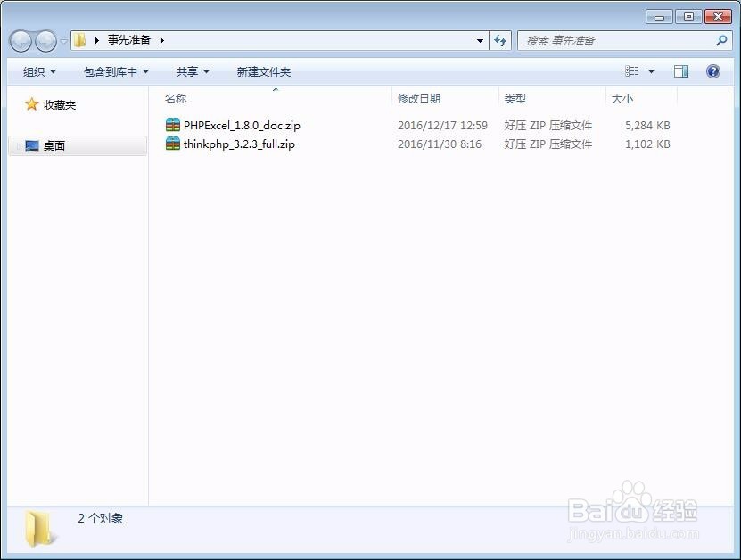Click the HaoZip archive icon of PHPExcel_1.8.0_doc.zip

[x=173, y=125]
